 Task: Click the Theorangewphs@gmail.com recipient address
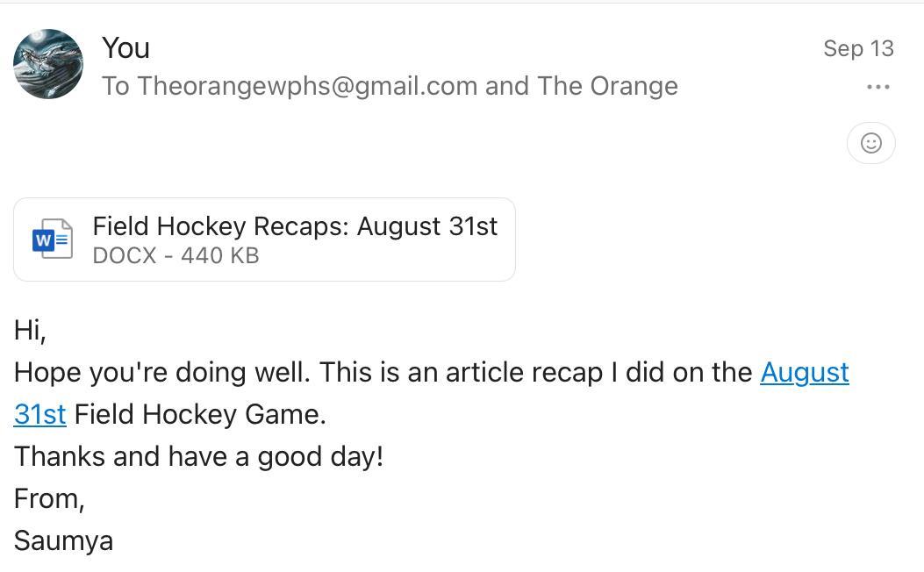point(307,86)
